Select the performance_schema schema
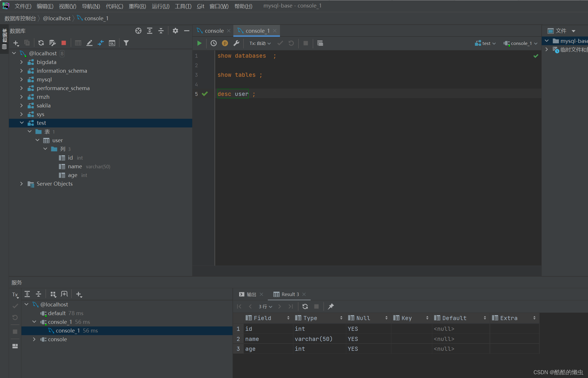 point(63,88)
